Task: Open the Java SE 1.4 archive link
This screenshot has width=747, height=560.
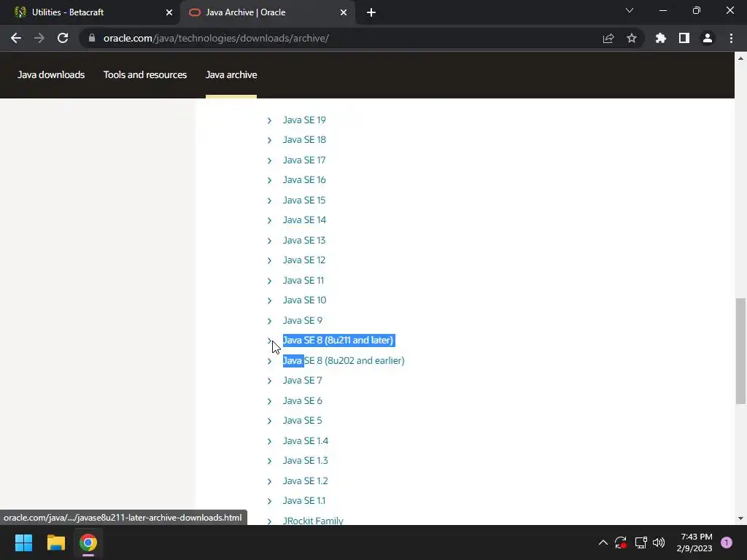Action: point(306,441)
